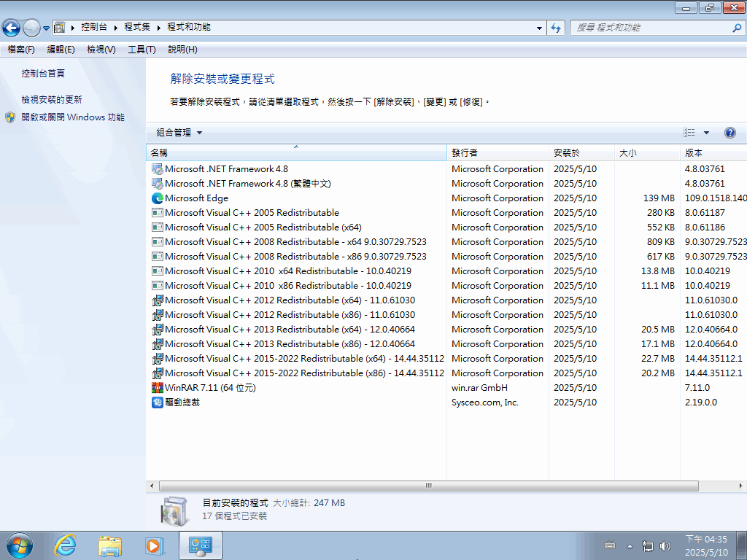Open Windows Explorer from taskbar
747x560 pixels.
coord(110,545)
